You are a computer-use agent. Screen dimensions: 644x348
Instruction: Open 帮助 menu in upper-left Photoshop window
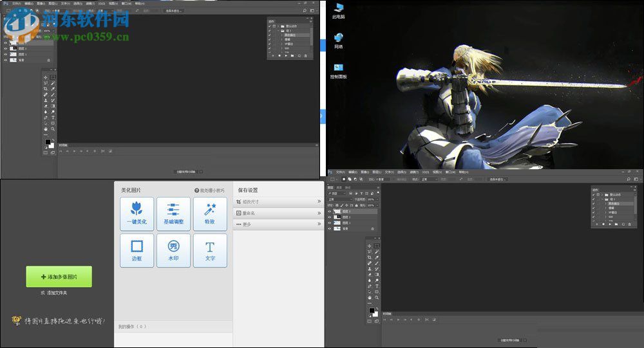pos(139,3)
